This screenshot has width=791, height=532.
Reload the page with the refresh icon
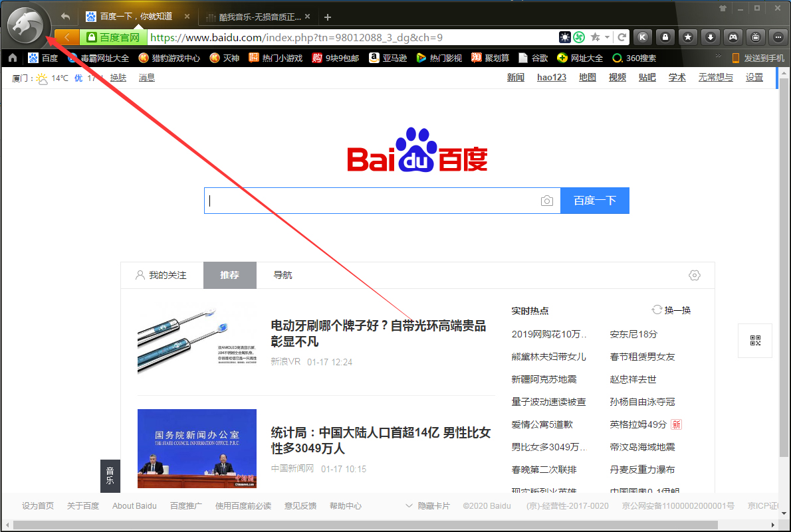click(x=622, y=37)
